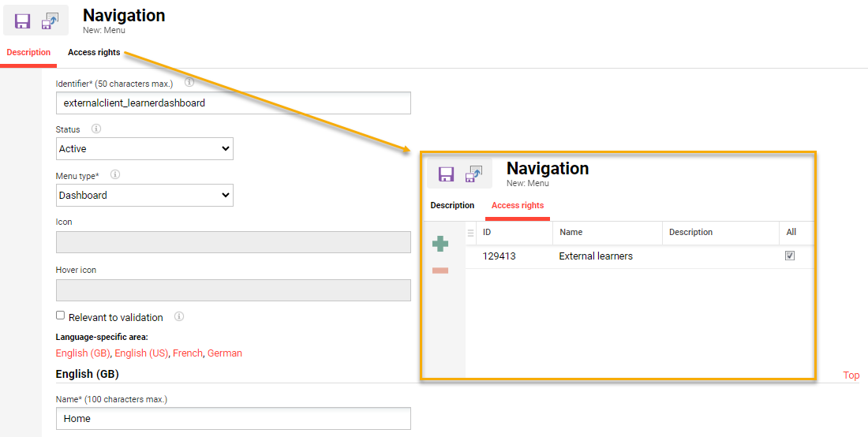Click info icon beside Menu type label

(115, 175)
